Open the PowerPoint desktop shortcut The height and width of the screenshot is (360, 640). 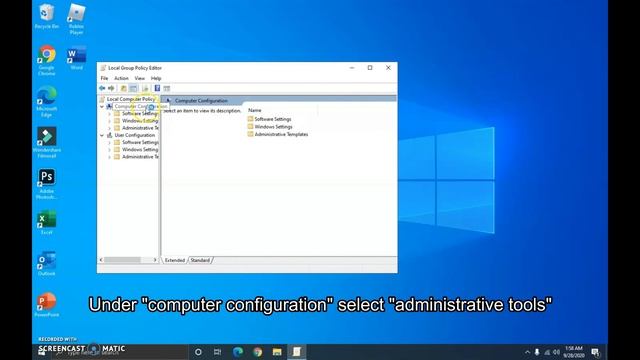(x=47, y=304)
